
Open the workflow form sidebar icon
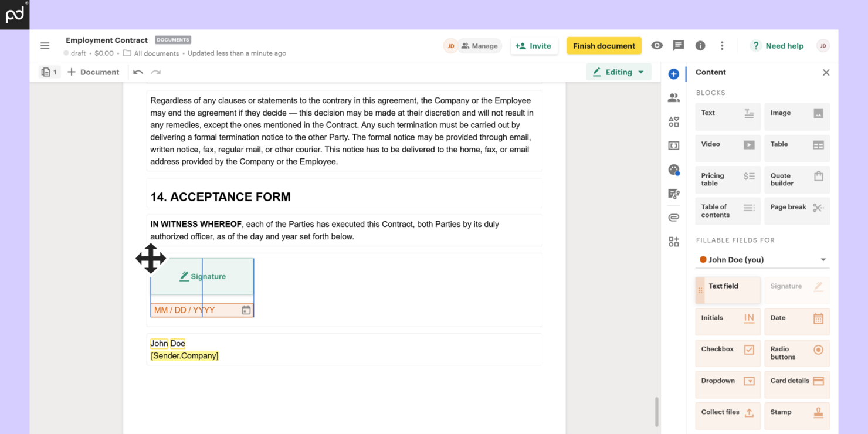pyautogui.click(x=673, y=194)
